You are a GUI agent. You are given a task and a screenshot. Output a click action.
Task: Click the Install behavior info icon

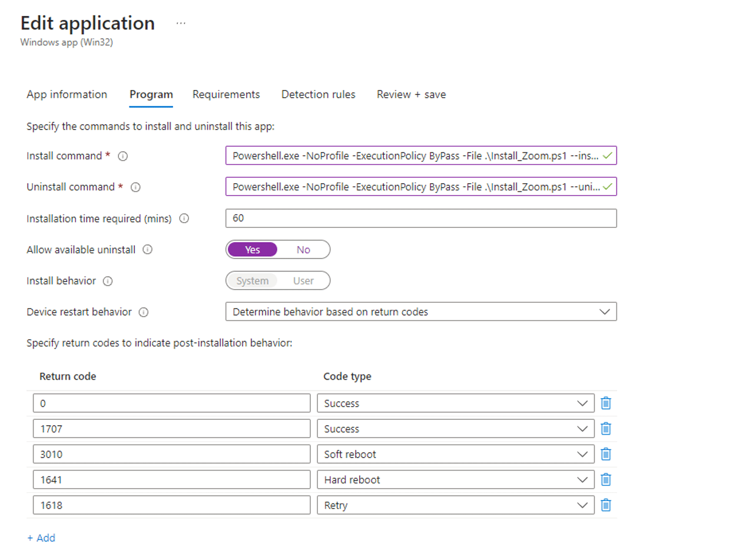pos(107,281)
